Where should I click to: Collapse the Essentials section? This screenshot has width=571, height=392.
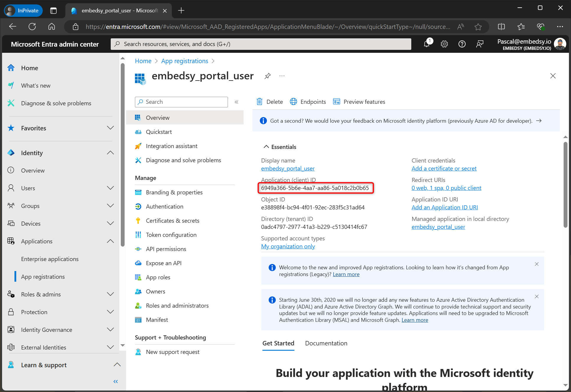pos(266,146)
